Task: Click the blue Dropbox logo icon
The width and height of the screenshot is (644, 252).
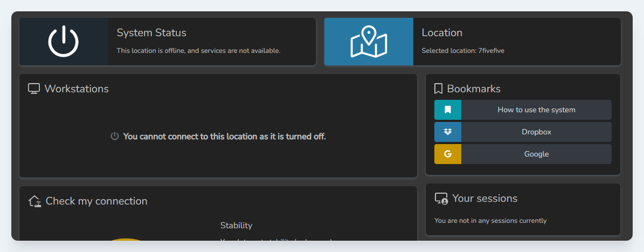Action: click(448, 132)
